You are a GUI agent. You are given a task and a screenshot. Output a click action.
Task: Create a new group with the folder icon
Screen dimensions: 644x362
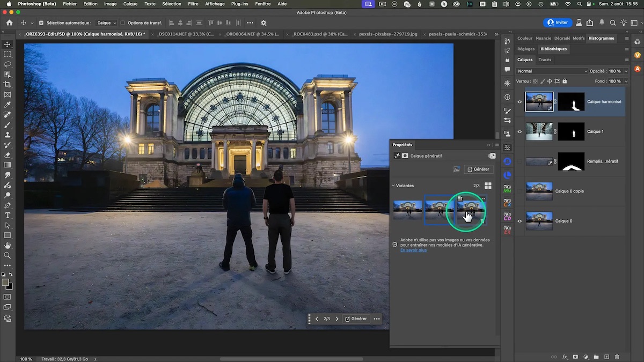(596, 357)
